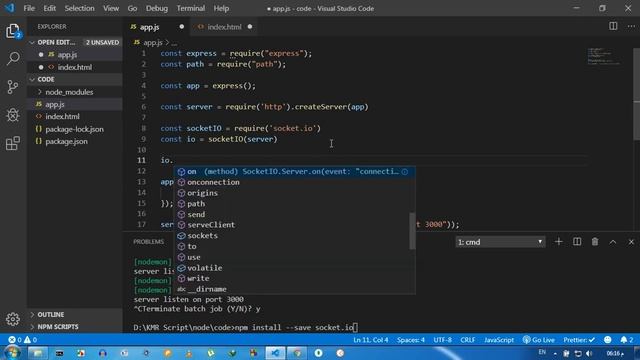
Task: Open volume control in system tray
Action: pos(589,353)
